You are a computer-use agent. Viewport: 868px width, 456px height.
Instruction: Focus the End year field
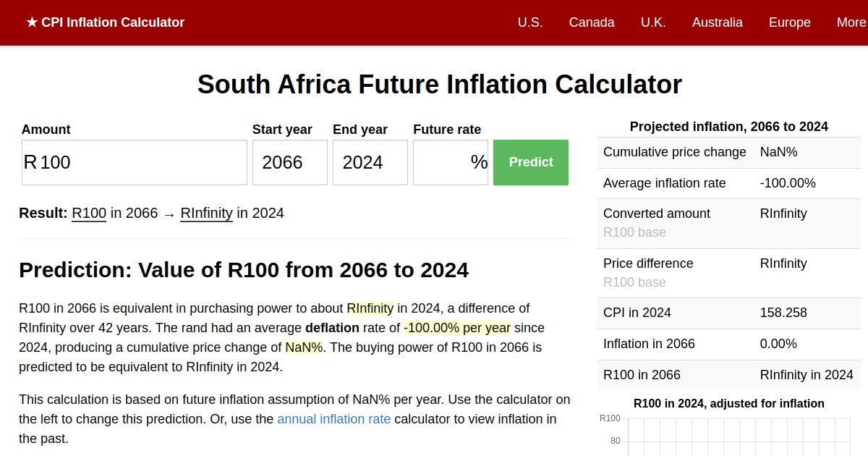pyautogui.click(x=370, y=162)
